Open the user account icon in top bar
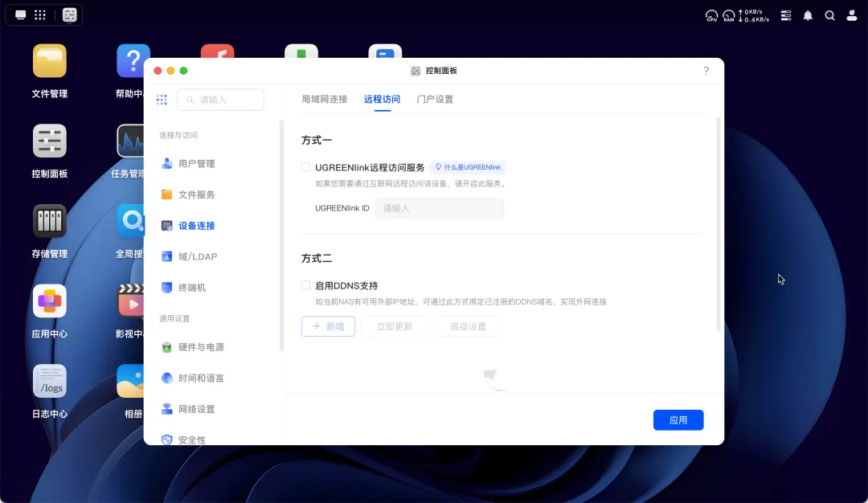The image size is (868, 503). (x=852, y=15)
